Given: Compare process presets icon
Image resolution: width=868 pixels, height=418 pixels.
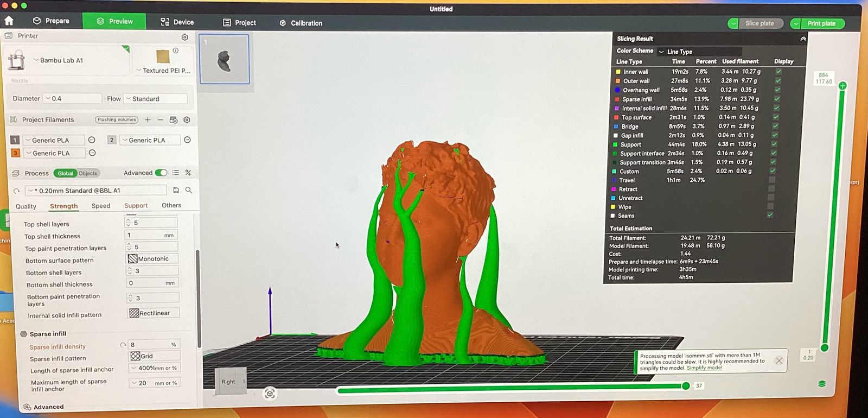Looking at the screenshot, I should point(188,173).
